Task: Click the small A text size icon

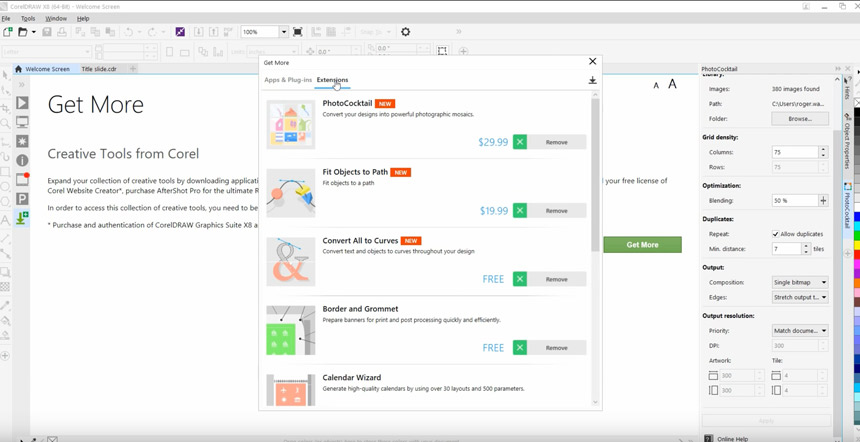Action: (x=656, y=85)
